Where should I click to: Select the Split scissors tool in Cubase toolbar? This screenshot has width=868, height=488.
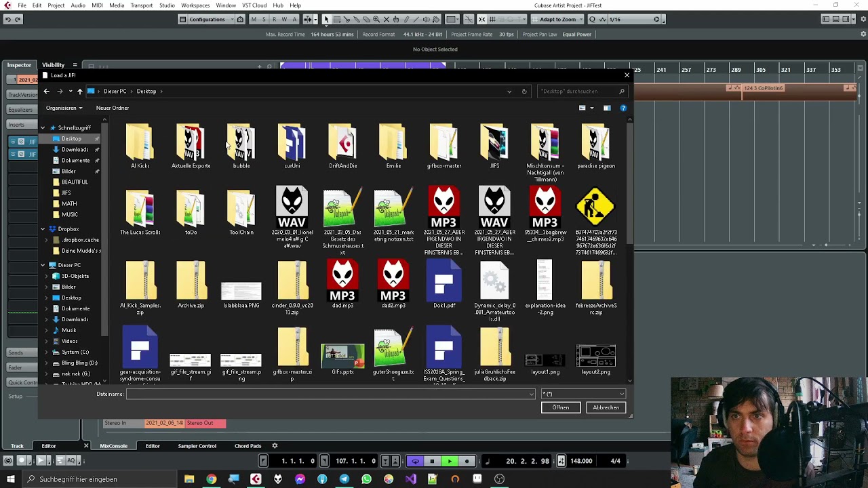(x=347, y=19)
